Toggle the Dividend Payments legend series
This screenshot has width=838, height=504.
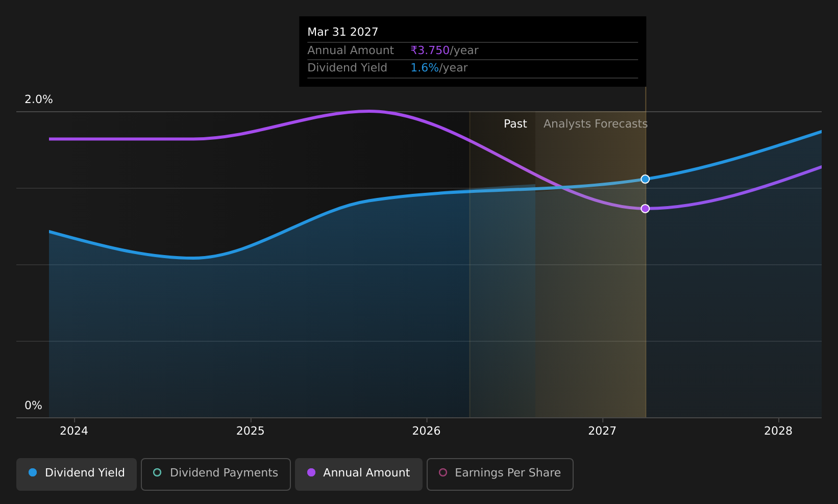click(216, 474)
